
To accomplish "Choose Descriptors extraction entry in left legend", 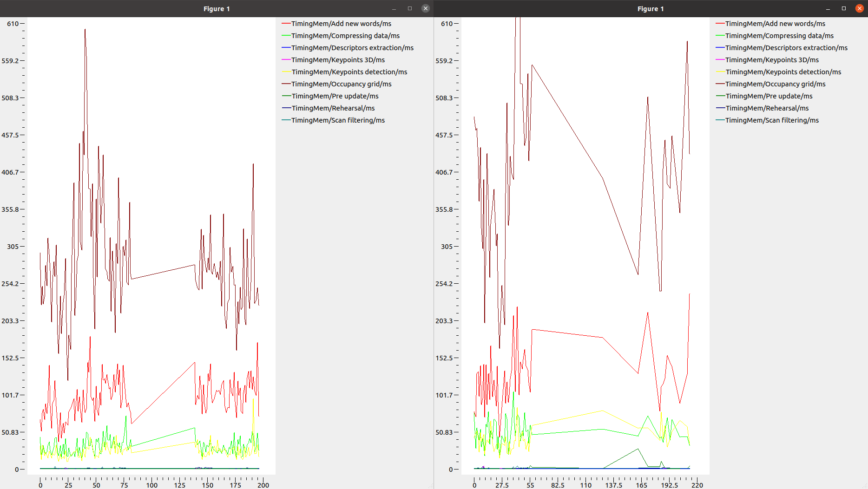I will pyautogui.click(x=352, y=48).
